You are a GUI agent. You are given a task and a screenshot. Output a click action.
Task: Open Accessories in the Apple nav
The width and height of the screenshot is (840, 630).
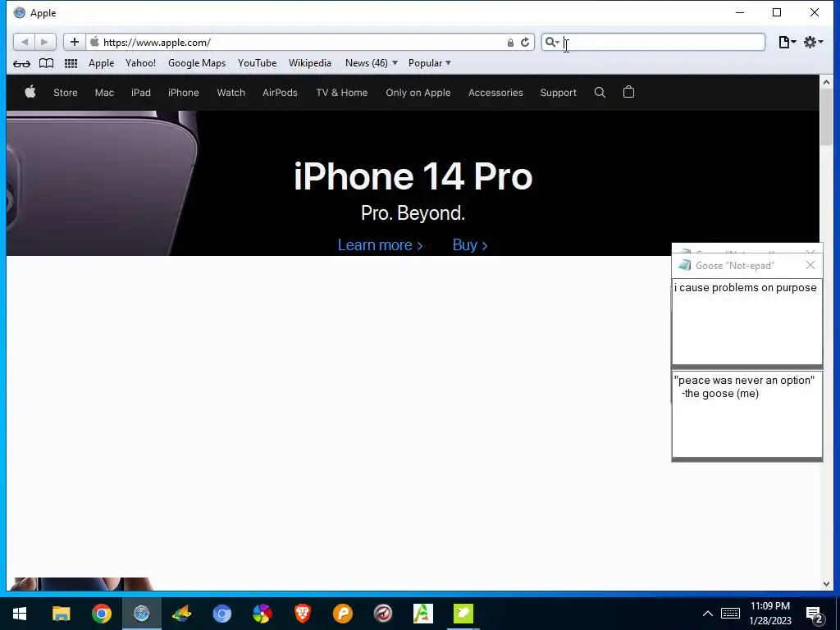(495, 93)
